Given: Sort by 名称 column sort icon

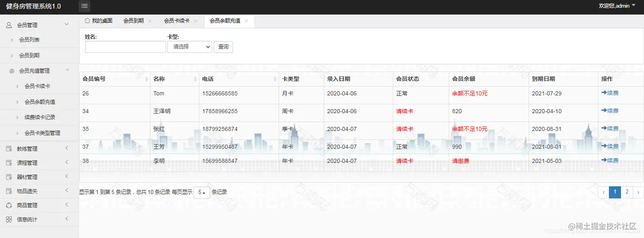Looking at the screenshot, I should 195,79.
